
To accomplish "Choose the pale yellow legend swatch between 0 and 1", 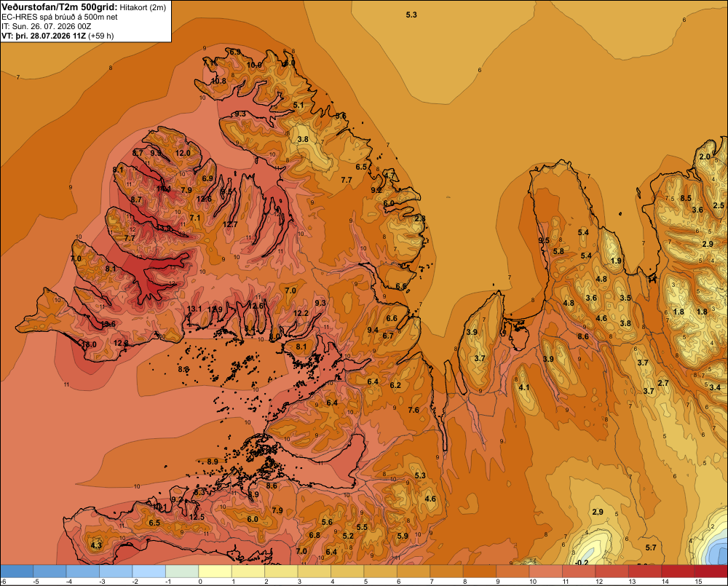I will click(x=215, y=571).
